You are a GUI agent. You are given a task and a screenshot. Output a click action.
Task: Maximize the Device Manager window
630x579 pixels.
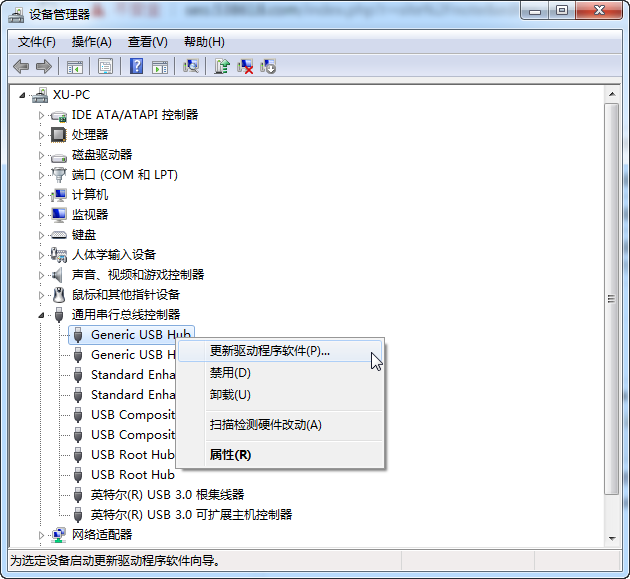[562, 11]
